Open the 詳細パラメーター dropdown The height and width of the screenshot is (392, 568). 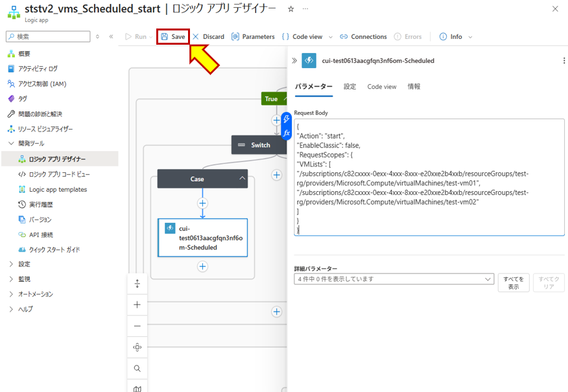(394, 279)
